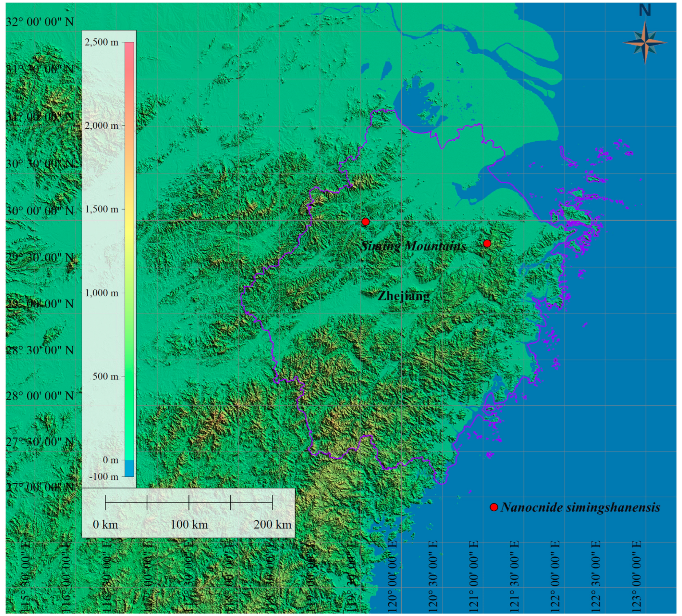Click the 28° 00' 00" N latitude label
This screenshot has height=616, width=682.
[40, 396]
